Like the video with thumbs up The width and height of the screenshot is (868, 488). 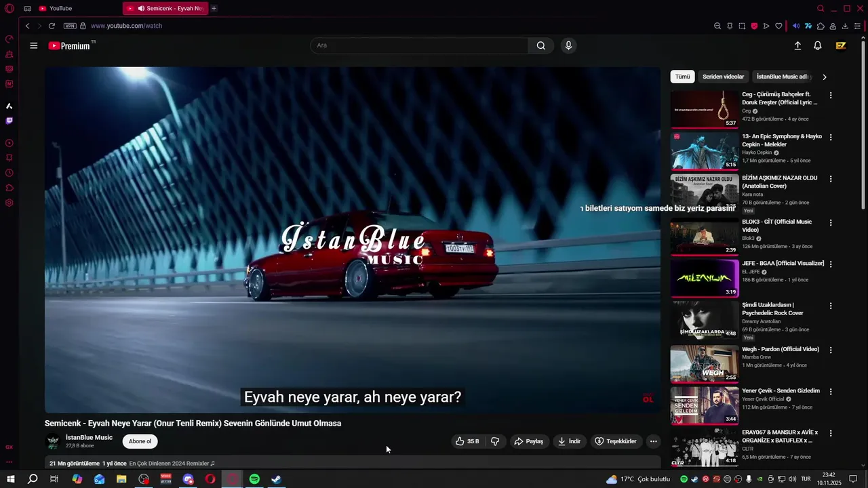[467, 441]
